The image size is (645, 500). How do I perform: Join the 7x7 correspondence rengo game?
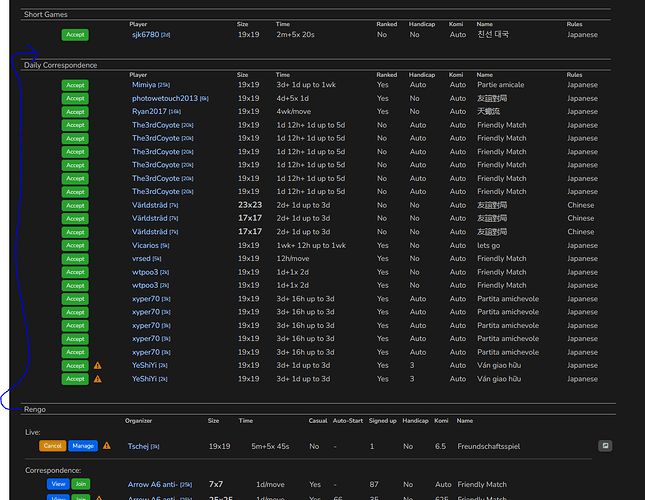[80, 484]
